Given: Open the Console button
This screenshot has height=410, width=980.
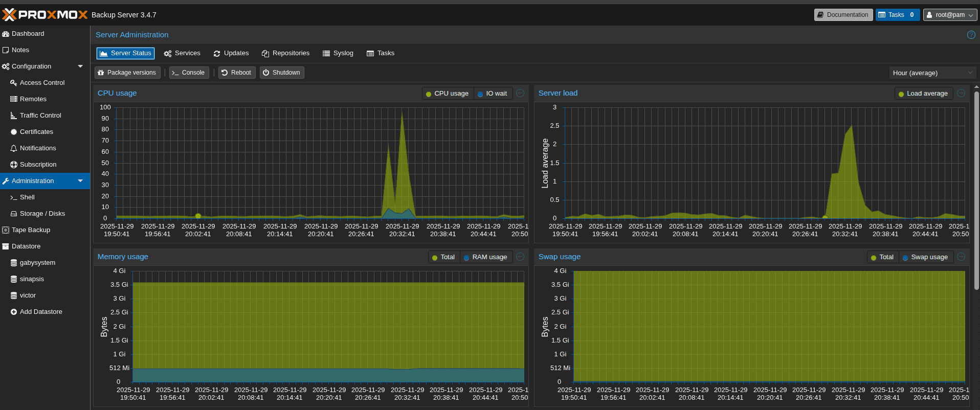Looking at the screenshot, I should [189, 73].
